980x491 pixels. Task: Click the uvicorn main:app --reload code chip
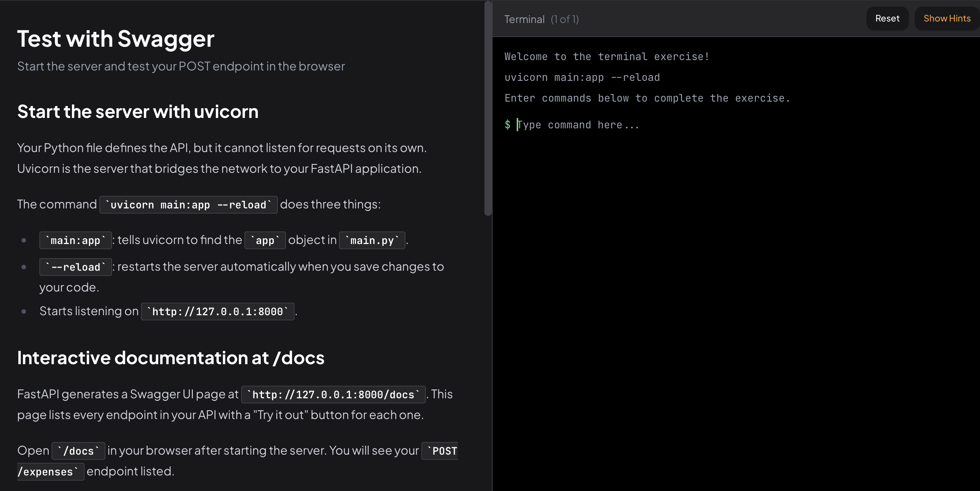188,204
